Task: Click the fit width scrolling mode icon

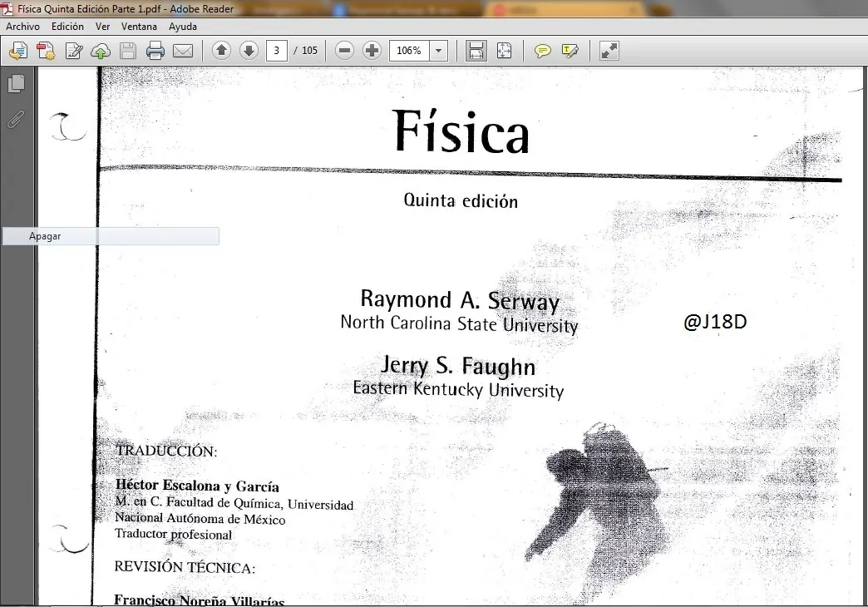Action: [x=476, y=51]
